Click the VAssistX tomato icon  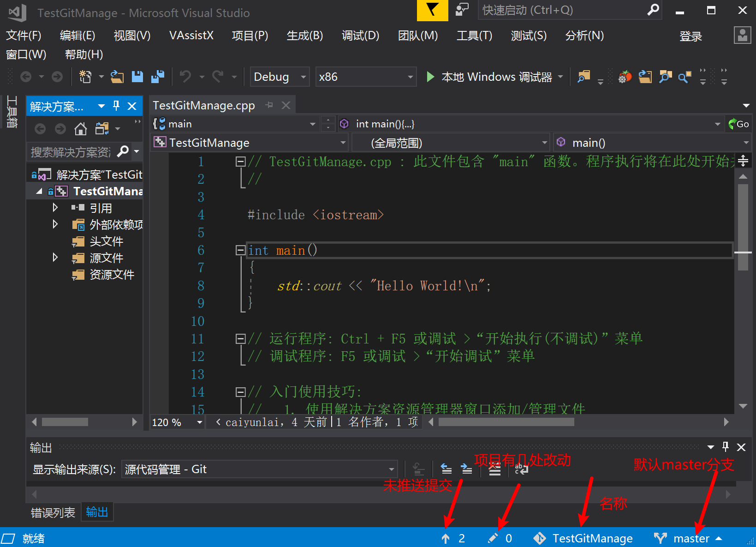pyautogui.click(x=625, y=77)
